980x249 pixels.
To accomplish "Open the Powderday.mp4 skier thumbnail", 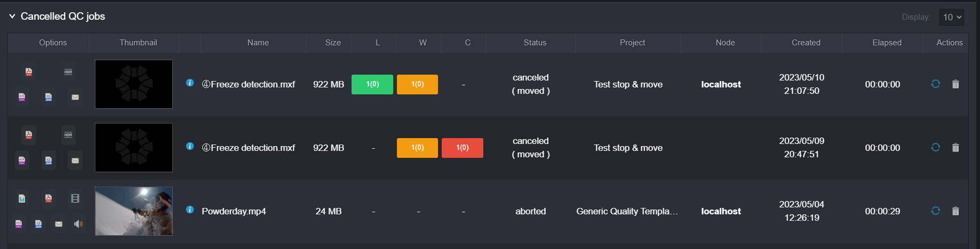I will click(x=134, y=211).
